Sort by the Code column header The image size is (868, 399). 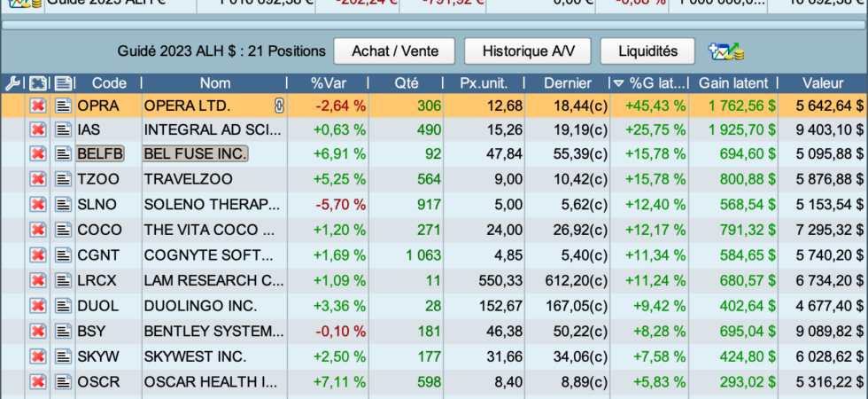click(x=109, y=83)
